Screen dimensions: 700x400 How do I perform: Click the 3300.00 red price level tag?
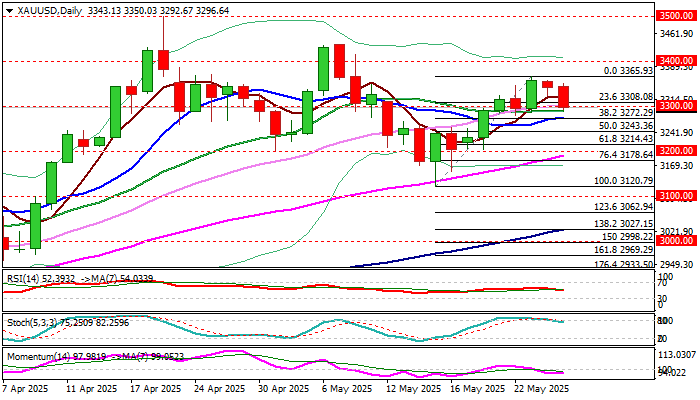coord(676,106)
